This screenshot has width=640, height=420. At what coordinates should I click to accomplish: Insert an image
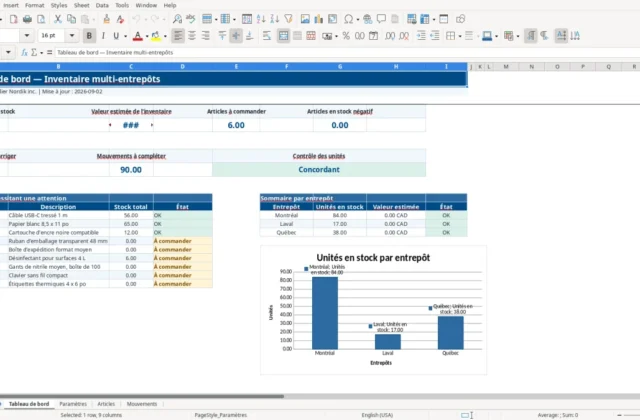point(305,19)
